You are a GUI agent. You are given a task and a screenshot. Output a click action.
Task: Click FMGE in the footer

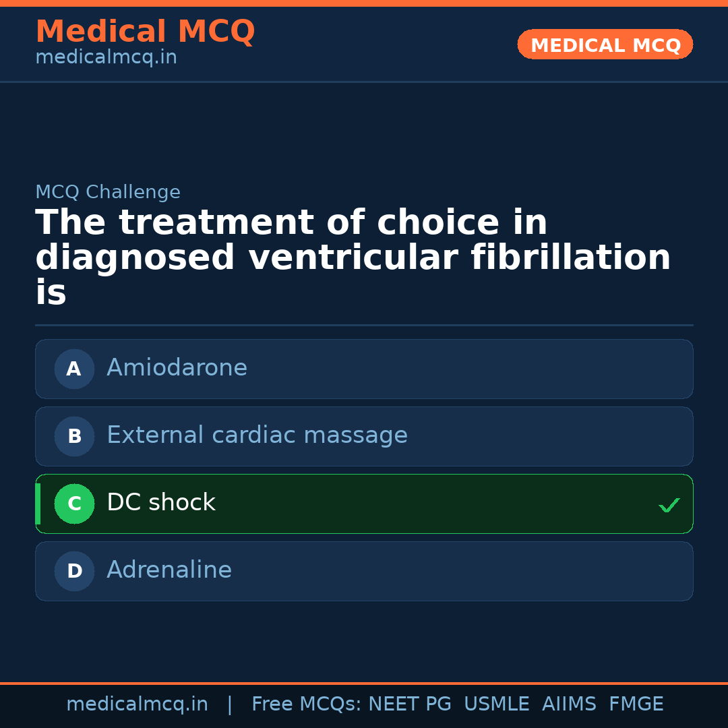click(636, 704)
